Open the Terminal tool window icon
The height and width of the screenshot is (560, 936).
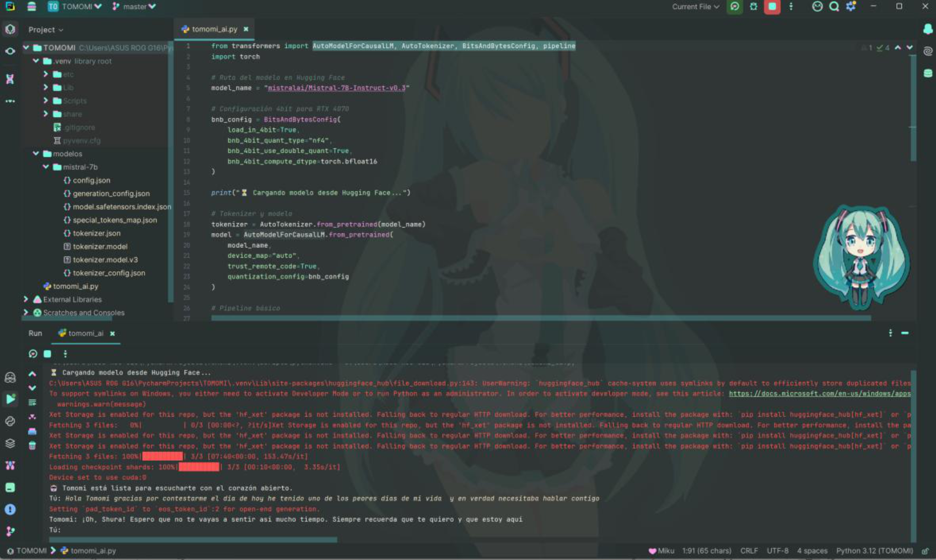pyautogui.click(x=10, y=487)
